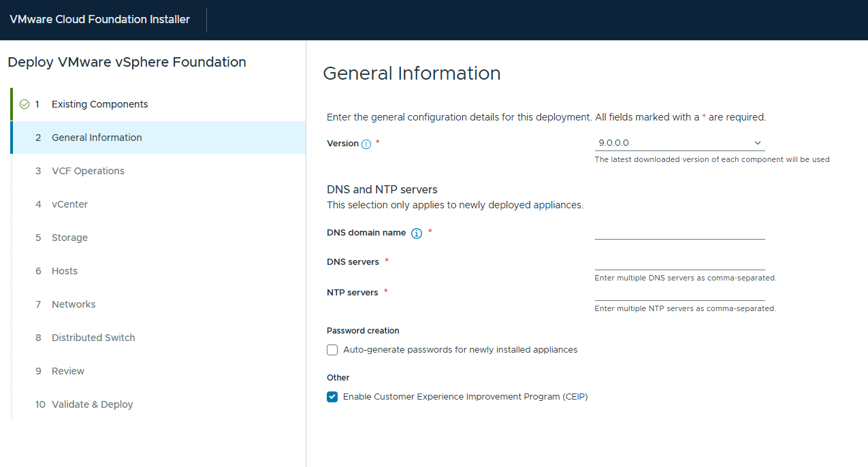The width and height of the screenshot is (868, 467).
Task: Go to step 9 Review
Action: (68, 371)
